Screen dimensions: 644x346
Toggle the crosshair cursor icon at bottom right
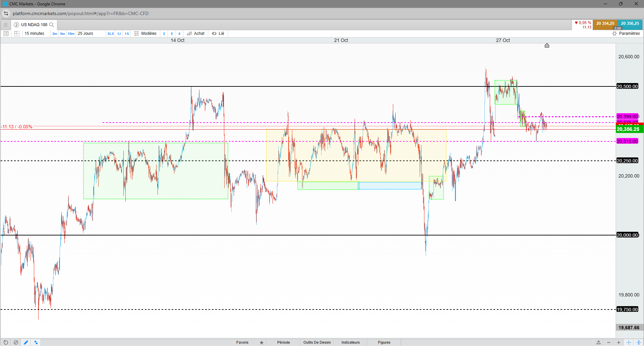[629, 342]
